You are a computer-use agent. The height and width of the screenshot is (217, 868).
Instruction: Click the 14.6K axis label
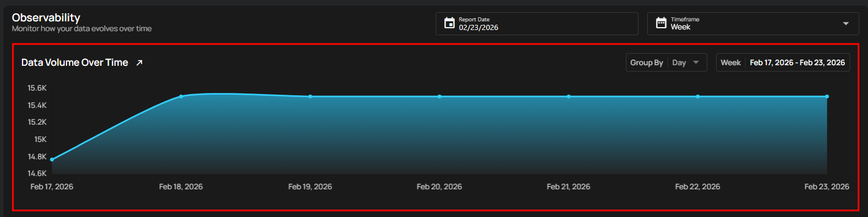click(37, 173)
